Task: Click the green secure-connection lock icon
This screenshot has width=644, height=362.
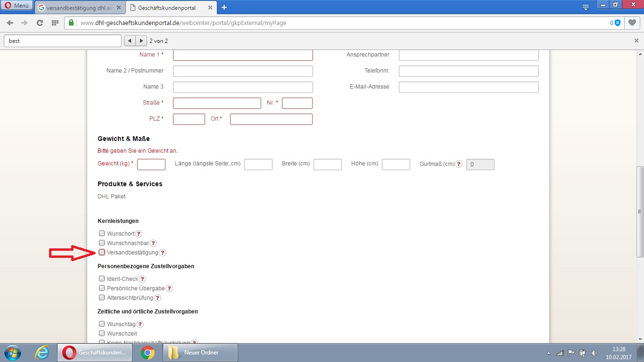Action: (x=71, y=23)
